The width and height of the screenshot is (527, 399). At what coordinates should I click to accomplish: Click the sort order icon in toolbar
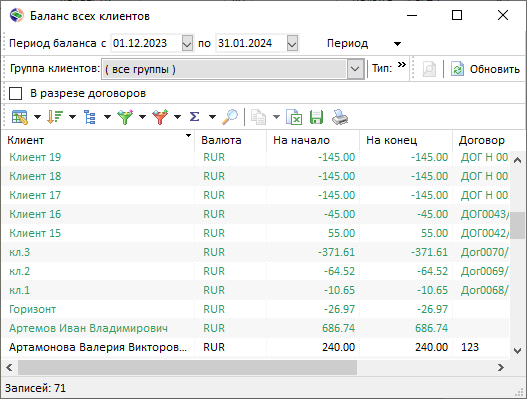tap(55, 117)
